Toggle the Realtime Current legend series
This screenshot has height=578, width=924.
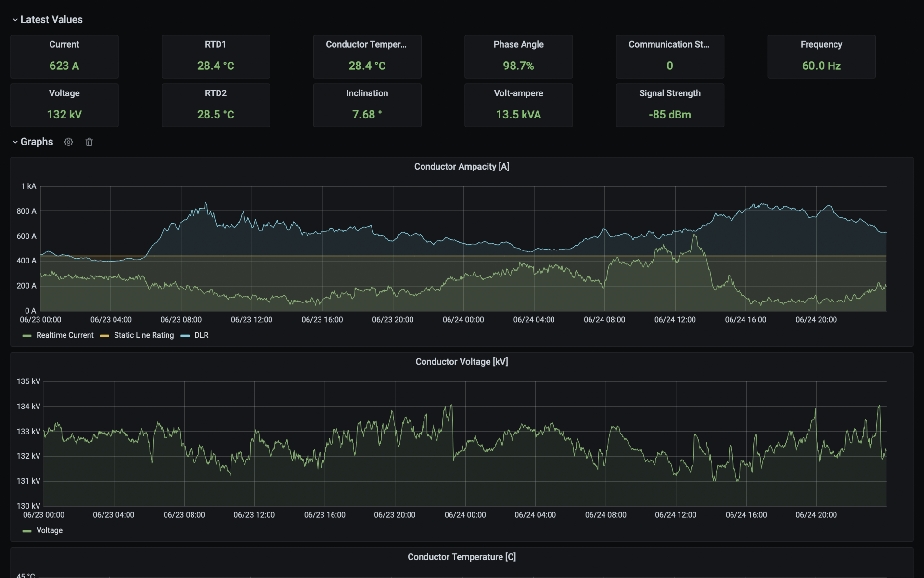coord(65,335)
